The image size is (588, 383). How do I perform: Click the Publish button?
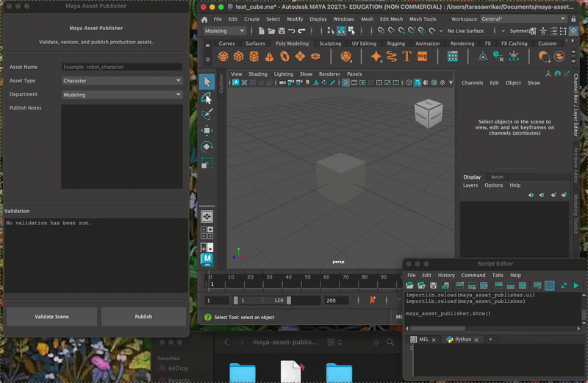coord(143,317)
